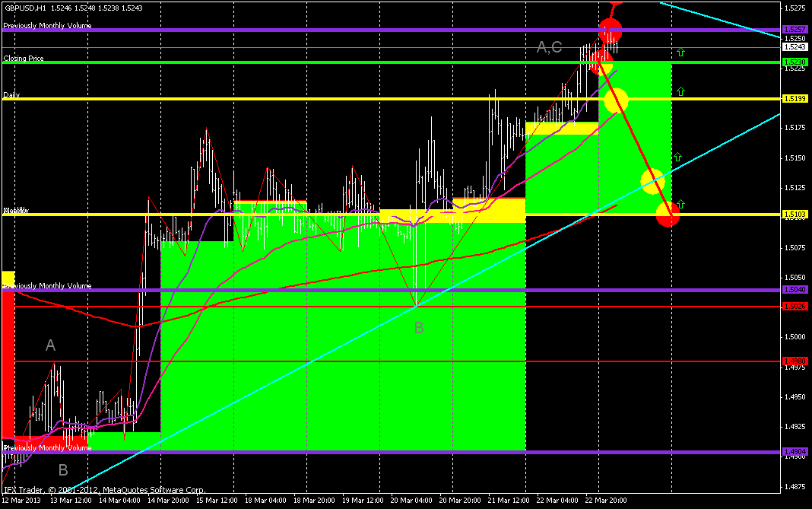The width and height of the screenshot is (812, 509).
Task: Click the 1.4875 value on the price axis
Action: point(795,486)
